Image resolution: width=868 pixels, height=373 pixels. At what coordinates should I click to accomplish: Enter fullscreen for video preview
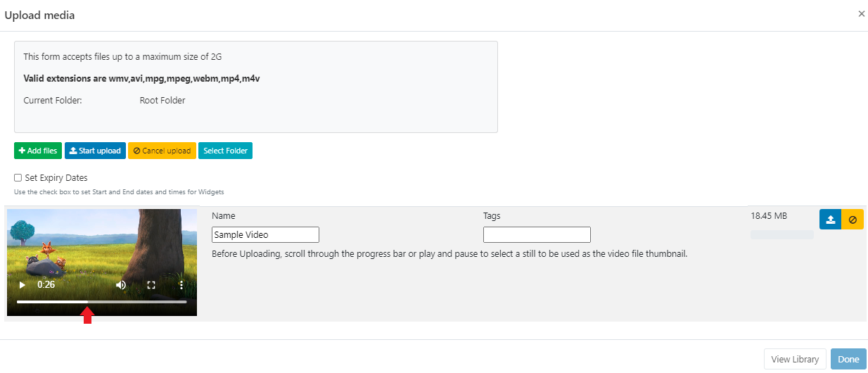(151, 285)
